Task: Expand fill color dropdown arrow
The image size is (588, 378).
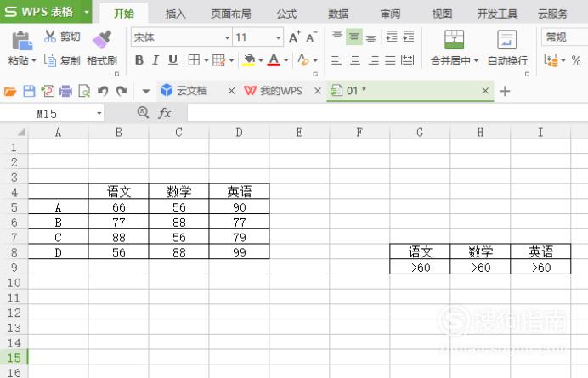Action: pyautogui.click(x=261, y=60)
